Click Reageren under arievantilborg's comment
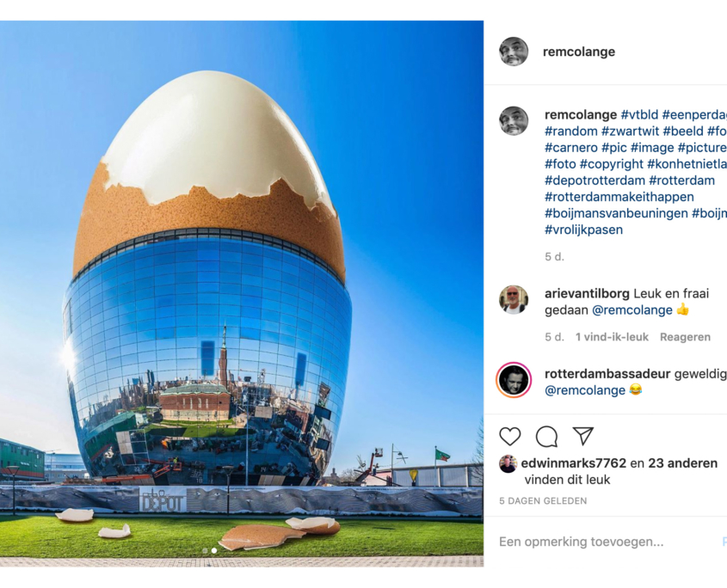 pyautogui.click(x=685, y=337)
